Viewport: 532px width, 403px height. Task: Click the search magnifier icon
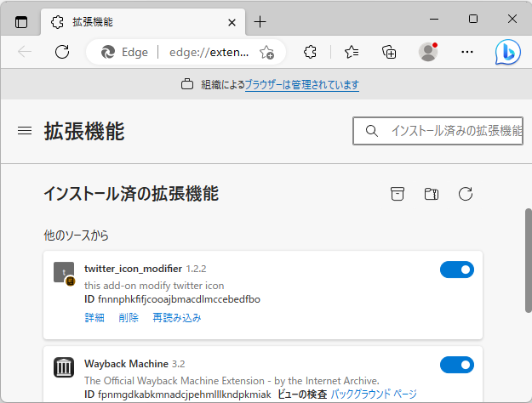point(372,131)
